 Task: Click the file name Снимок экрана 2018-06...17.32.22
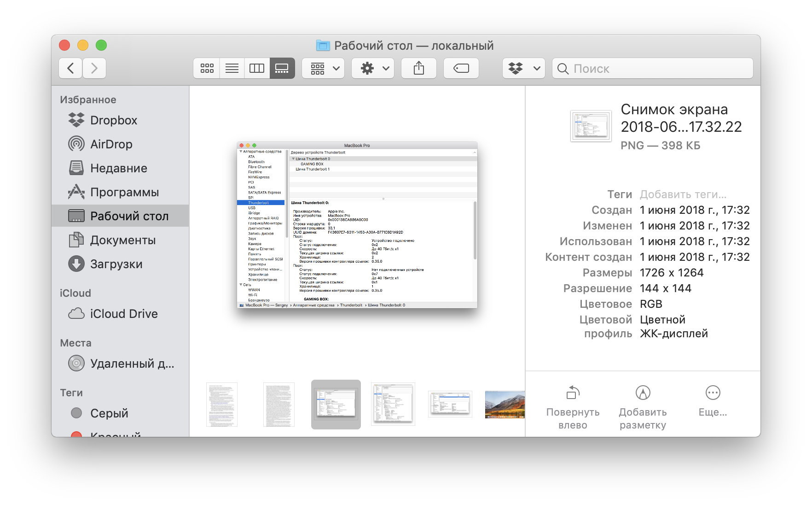[x=681, y=118]
